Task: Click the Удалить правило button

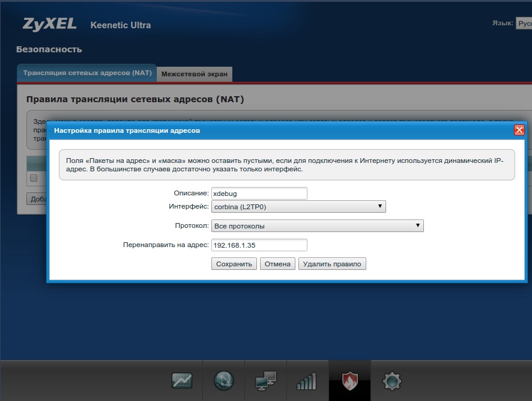Action: coord(332,264)
